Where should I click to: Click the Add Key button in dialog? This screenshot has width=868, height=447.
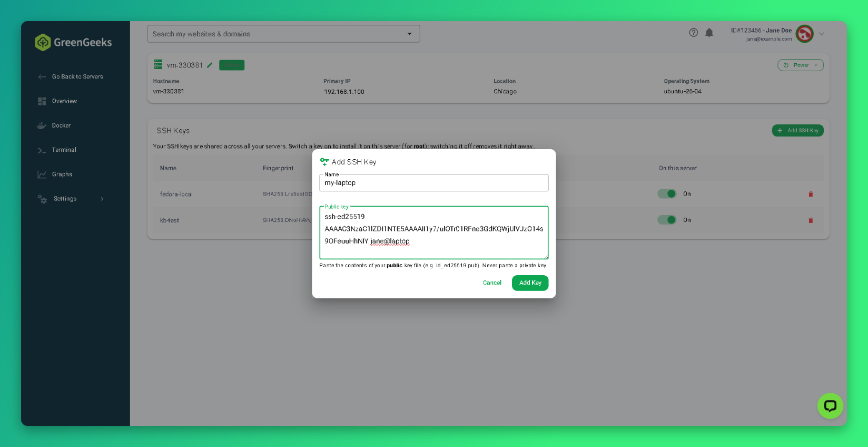[530, 283]
